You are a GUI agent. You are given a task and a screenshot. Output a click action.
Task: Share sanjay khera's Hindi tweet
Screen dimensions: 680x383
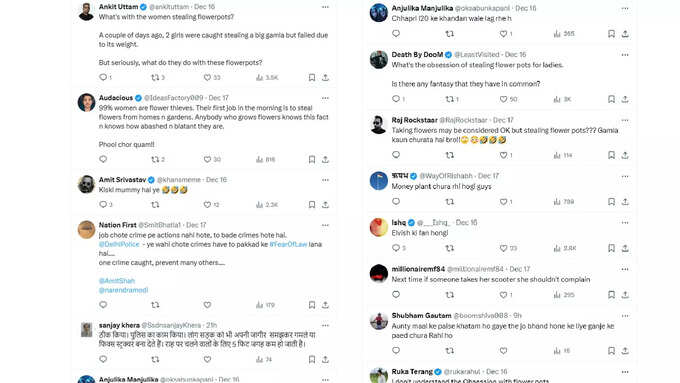325,360
